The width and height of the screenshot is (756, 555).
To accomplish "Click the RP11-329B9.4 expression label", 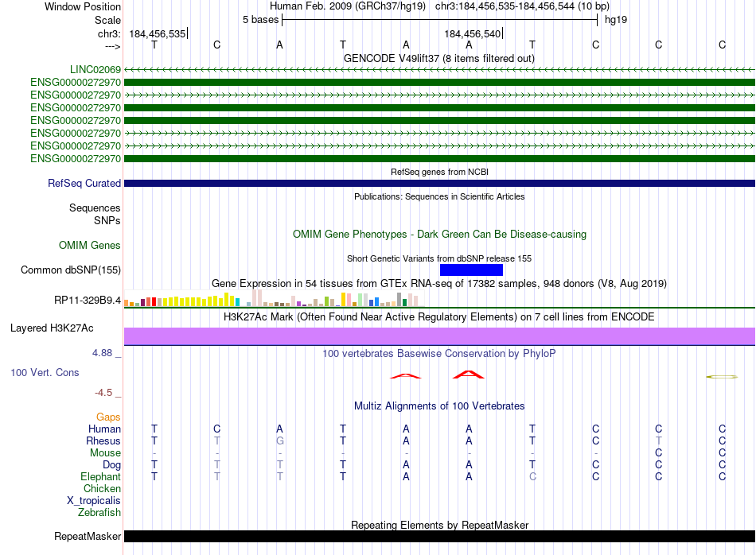I will [88, 300].
